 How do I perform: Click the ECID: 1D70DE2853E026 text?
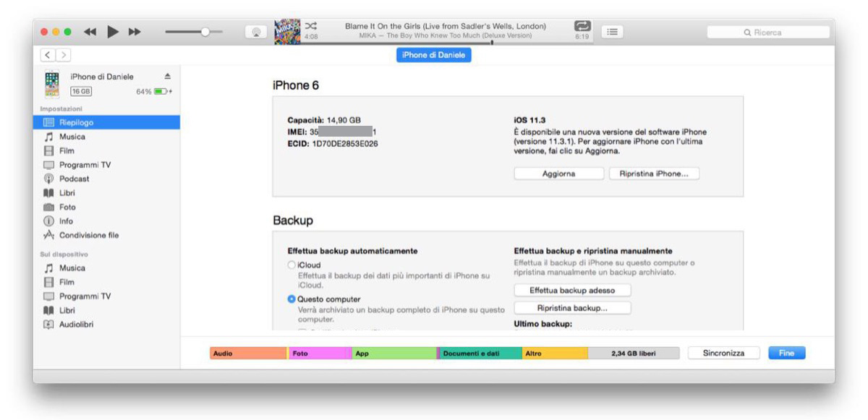coord(333,143)
